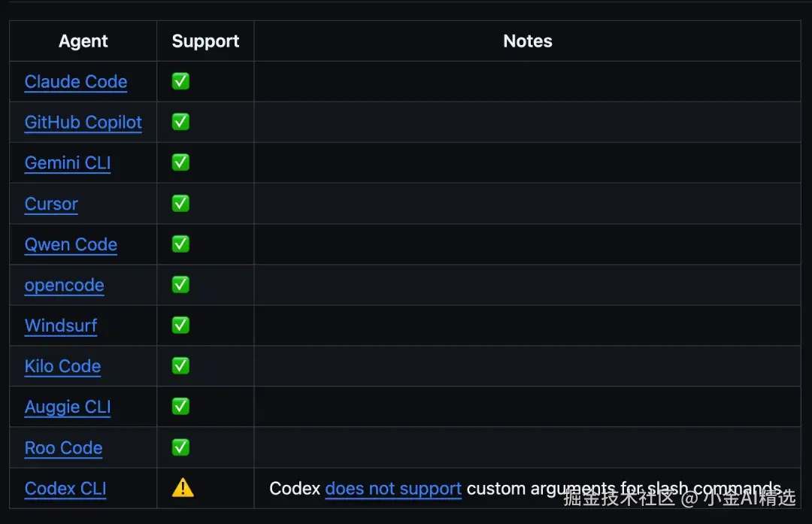The height and width of the screenshot is (524, 812).
Task: Click the Notes column header
Action: click(x=528, y=41)
